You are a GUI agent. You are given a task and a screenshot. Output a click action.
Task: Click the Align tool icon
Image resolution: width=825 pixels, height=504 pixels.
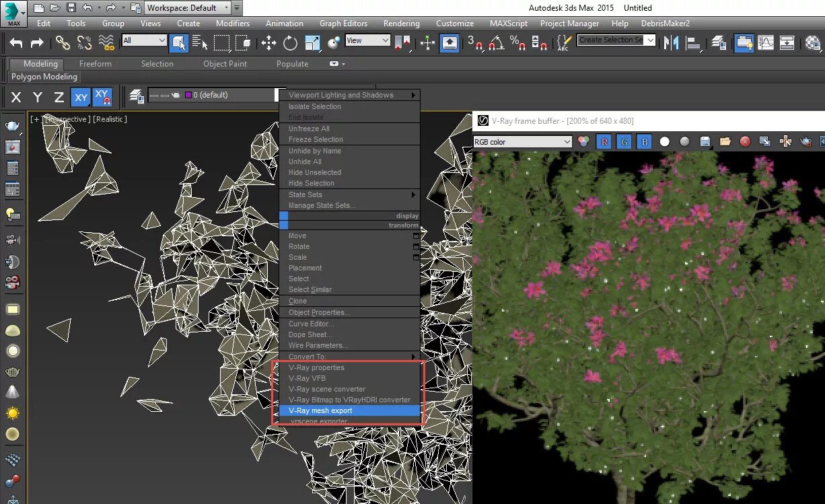click(x=695, y=43)
